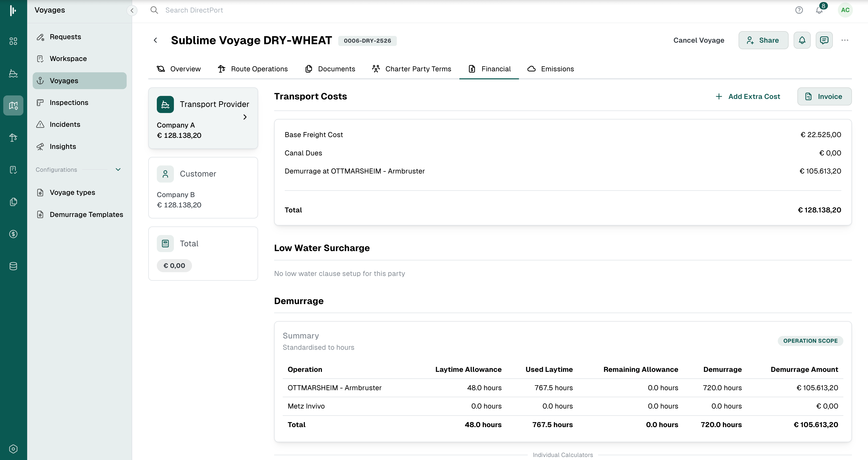Open the dollar sign icon in left rail
Viewport: 868px width, 460px height.
point(13,234)
